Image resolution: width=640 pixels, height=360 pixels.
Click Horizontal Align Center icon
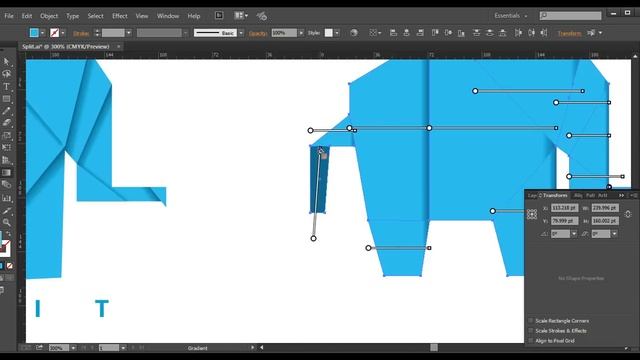[407, 33]
